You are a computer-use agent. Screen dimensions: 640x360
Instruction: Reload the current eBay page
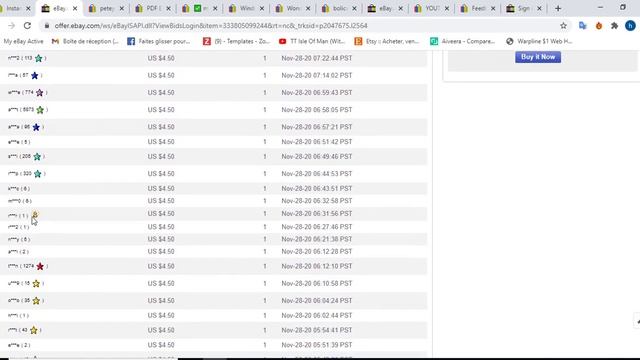tap(27, 26)
